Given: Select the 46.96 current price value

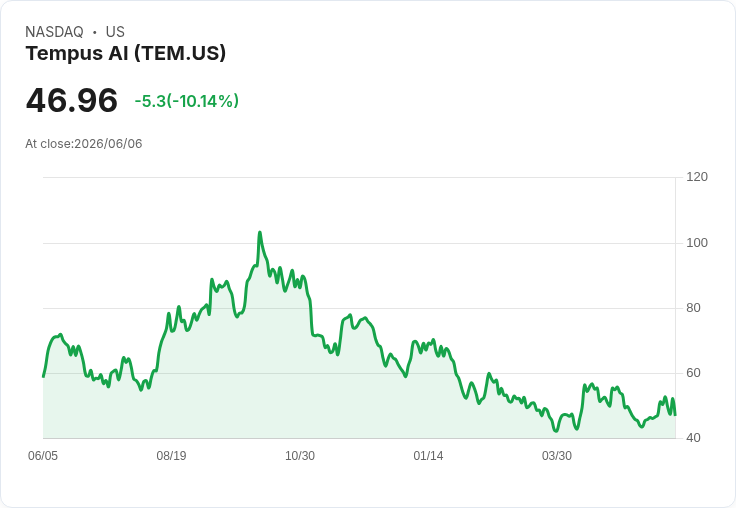Looking at the screenshot, I should point(72,100).
